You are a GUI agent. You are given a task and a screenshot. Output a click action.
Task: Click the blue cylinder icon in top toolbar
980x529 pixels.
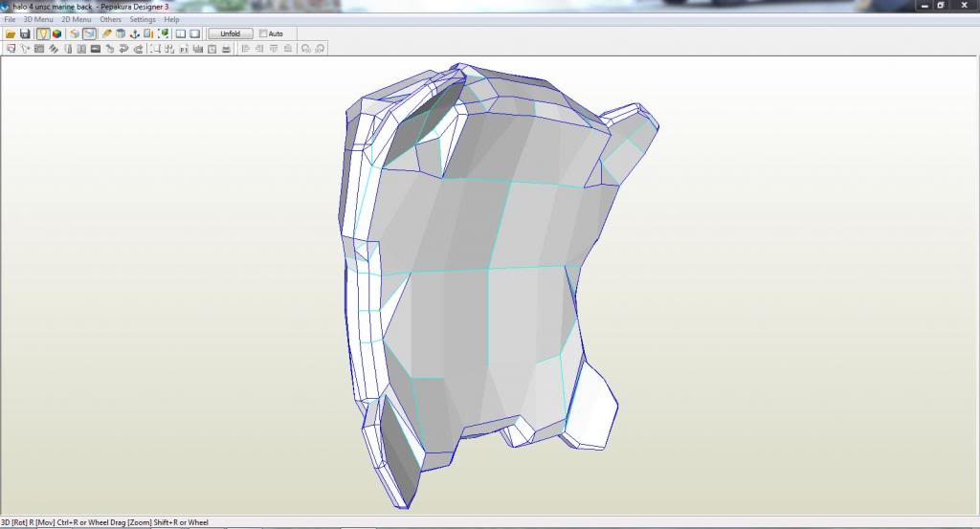[121, 33]
